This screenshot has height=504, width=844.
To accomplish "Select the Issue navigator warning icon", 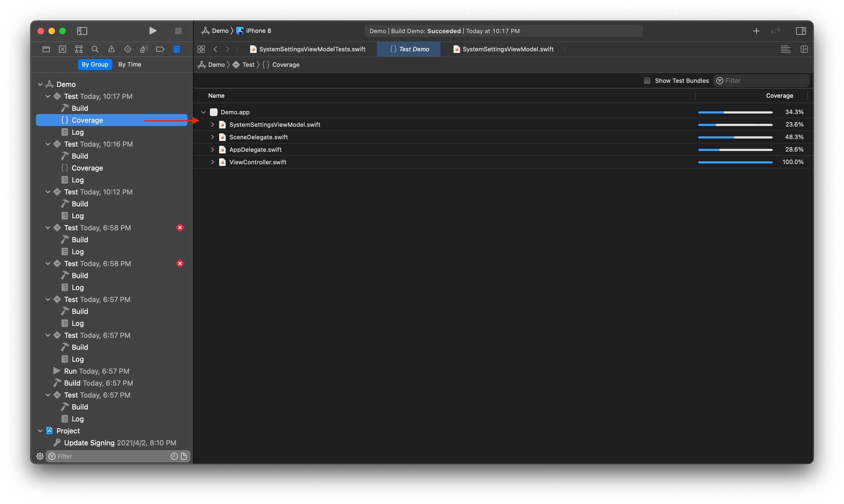I will tap(111, 49).
